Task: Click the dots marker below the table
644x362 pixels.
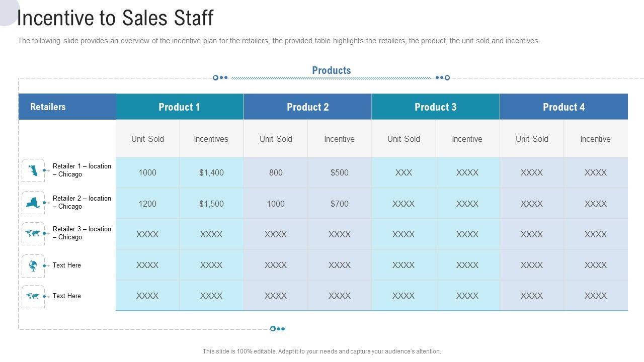Action: click(x=277, y=329)
